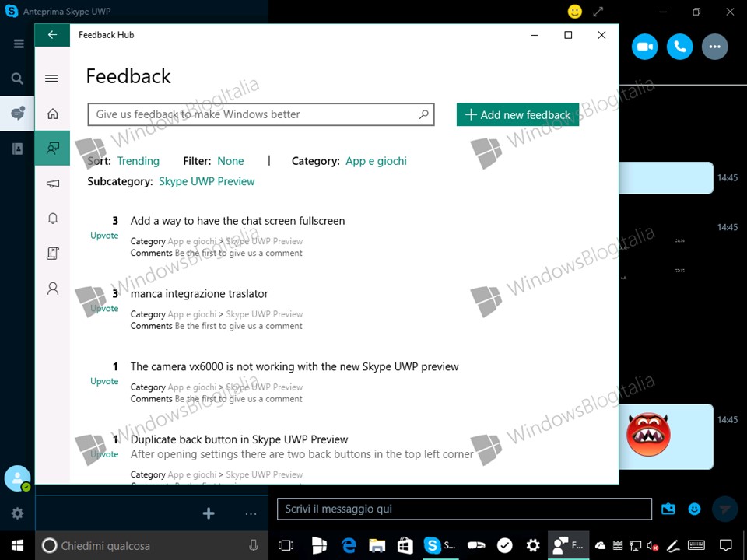Open profile person icon in Feedback Hub

(x=53, y=288)
